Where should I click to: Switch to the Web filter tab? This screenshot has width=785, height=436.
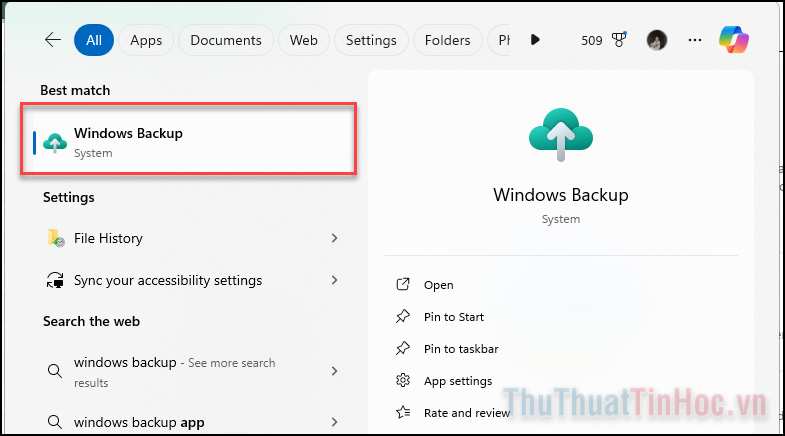(303, 40)
